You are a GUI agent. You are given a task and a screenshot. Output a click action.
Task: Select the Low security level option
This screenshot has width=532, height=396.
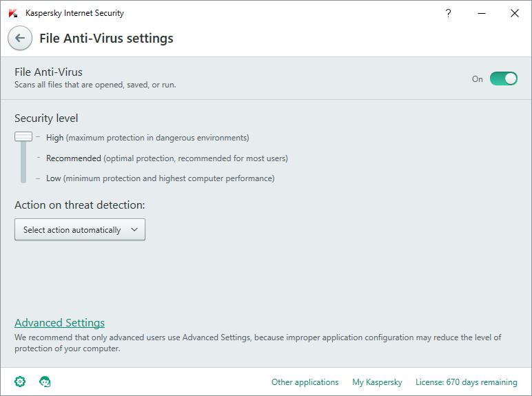pos(54,178)
